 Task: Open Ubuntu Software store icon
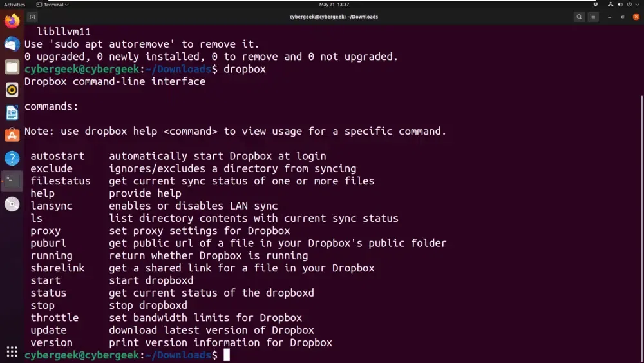[x=12, y=135]
